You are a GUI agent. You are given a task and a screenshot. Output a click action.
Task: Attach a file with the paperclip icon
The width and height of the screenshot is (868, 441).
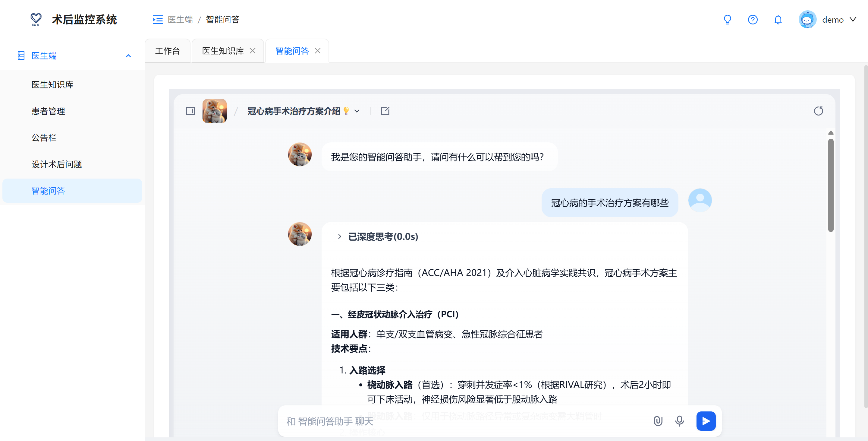tap(657, 421)
